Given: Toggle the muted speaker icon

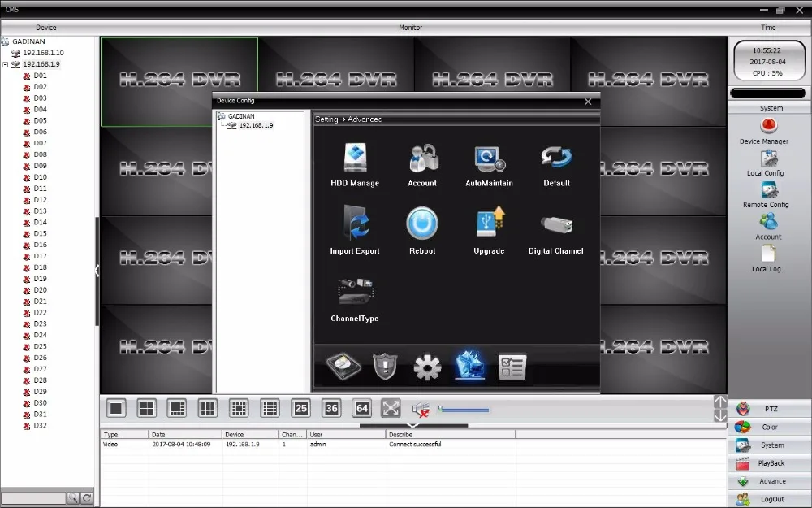Looking at the screenshot, I should (421, 410).
